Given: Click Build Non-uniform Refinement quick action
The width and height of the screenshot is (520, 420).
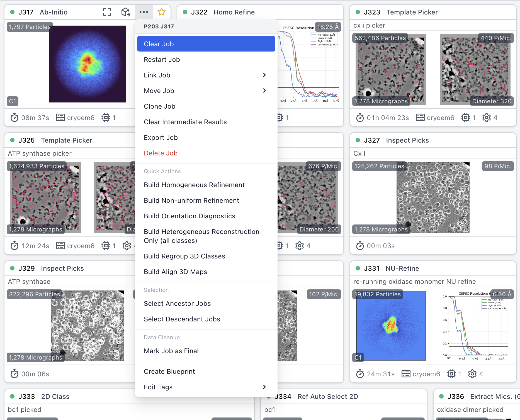Looking at the screenshot, I should (x=191, y=201).
